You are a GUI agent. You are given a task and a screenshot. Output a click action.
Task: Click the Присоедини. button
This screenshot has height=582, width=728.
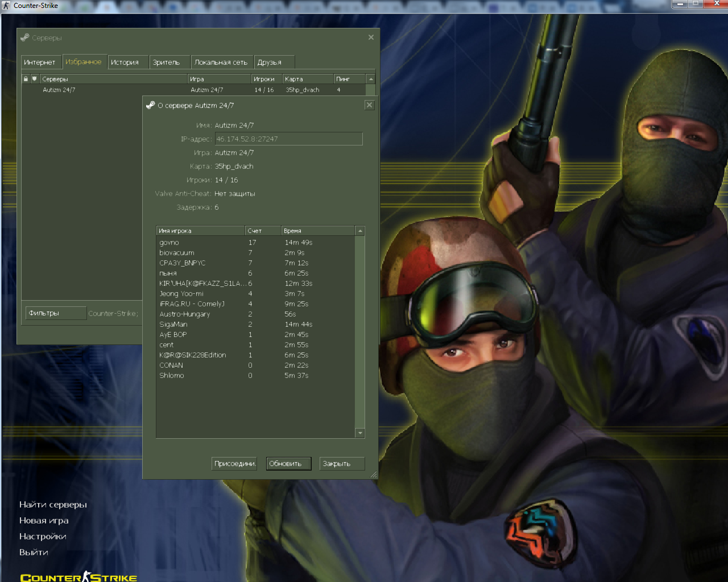pyautogui.click(x=234, y=464)
